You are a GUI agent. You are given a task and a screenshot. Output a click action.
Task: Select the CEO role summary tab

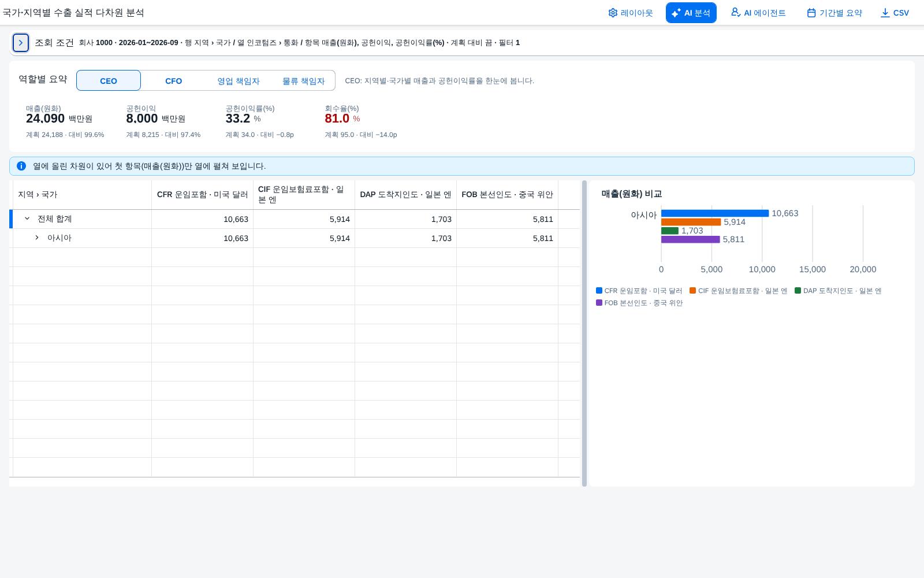pyautogui.click(x=109, y=81)
